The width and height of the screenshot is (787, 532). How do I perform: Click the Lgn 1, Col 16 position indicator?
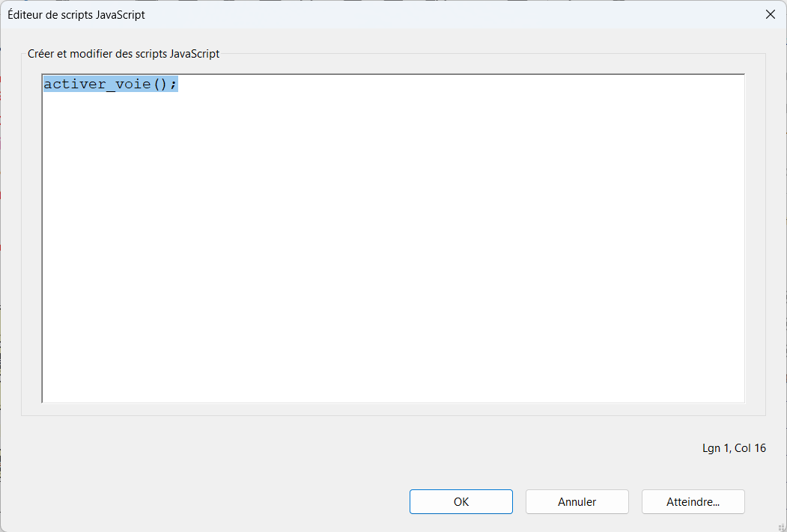coord(734,448)
